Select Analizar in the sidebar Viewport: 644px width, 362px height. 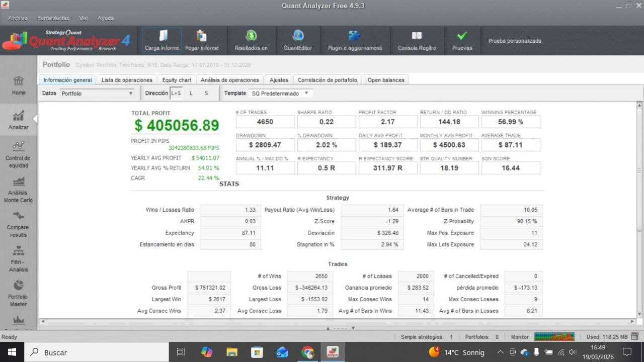(19, 121)
